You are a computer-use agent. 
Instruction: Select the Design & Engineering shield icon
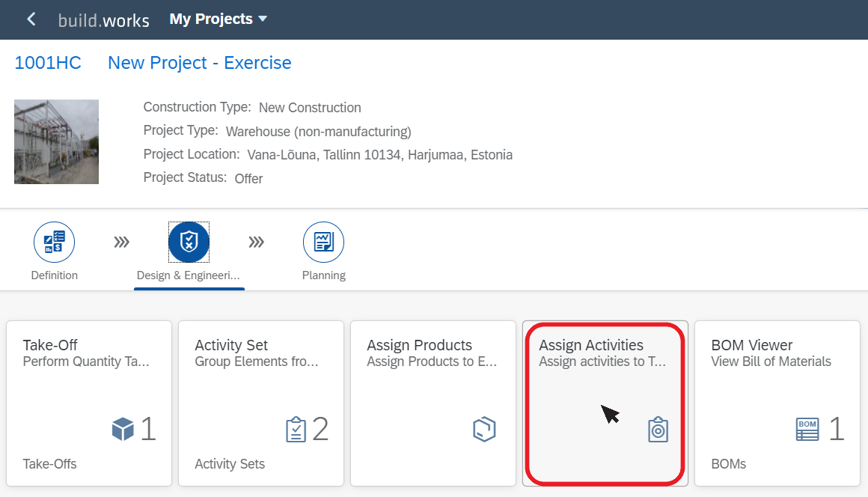(x=189, y=242)
